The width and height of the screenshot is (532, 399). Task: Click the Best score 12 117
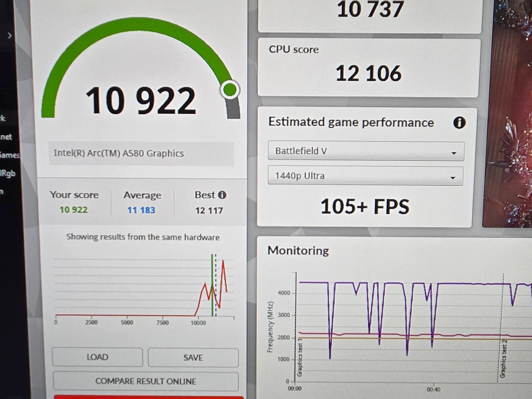(209, 210)
